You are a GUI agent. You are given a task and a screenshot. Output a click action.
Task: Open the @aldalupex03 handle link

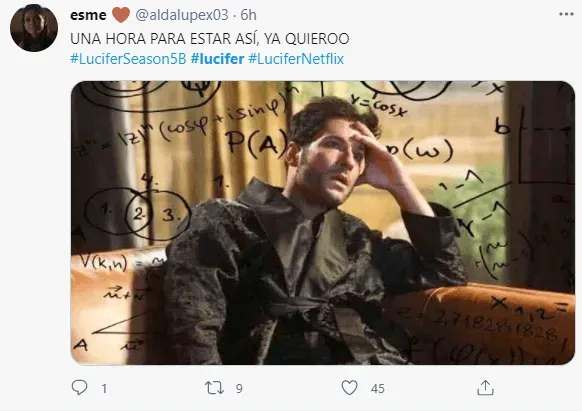coord(182,15)
